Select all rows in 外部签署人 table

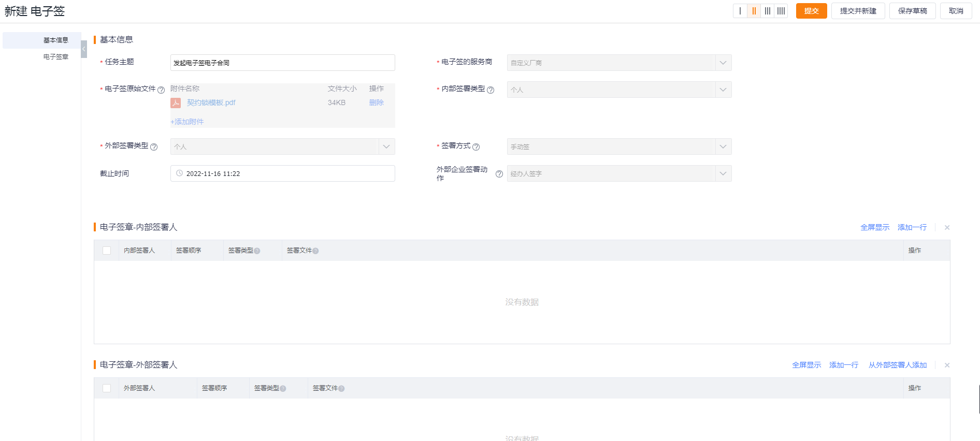click(x=107, y=388)
